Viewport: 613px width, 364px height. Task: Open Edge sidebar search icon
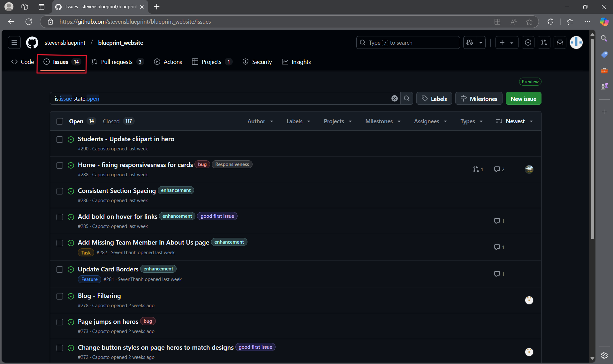point(604,38)
